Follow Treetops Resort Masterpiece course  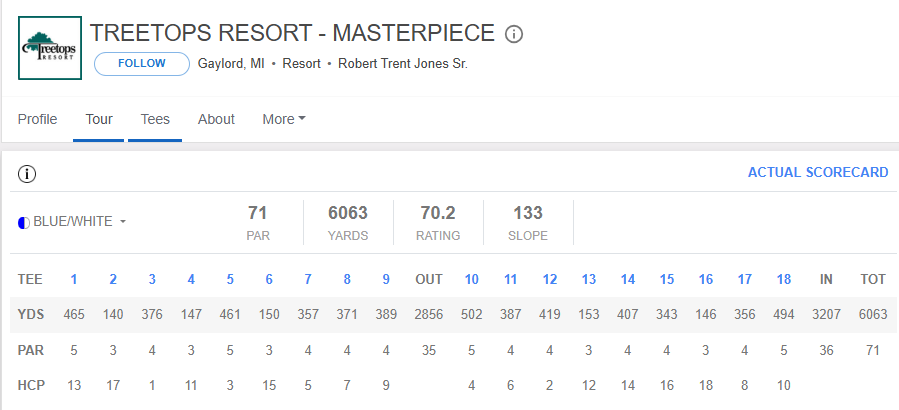point(142,64)
